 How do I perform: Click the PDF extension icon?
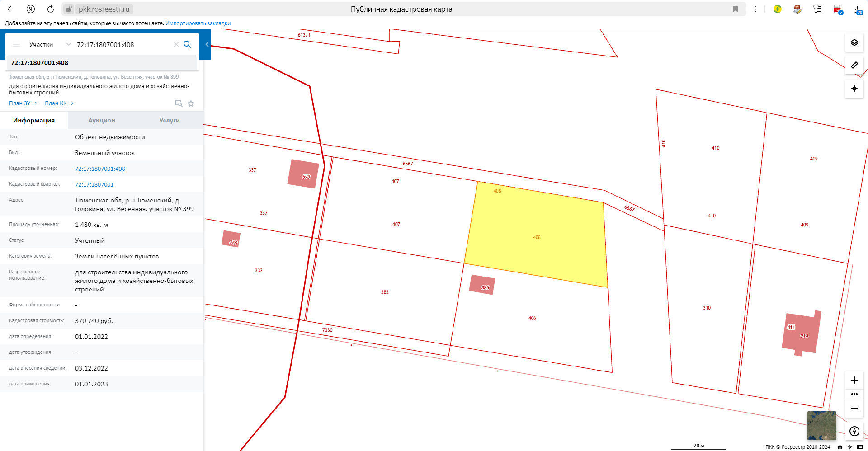tap(838, 9)
